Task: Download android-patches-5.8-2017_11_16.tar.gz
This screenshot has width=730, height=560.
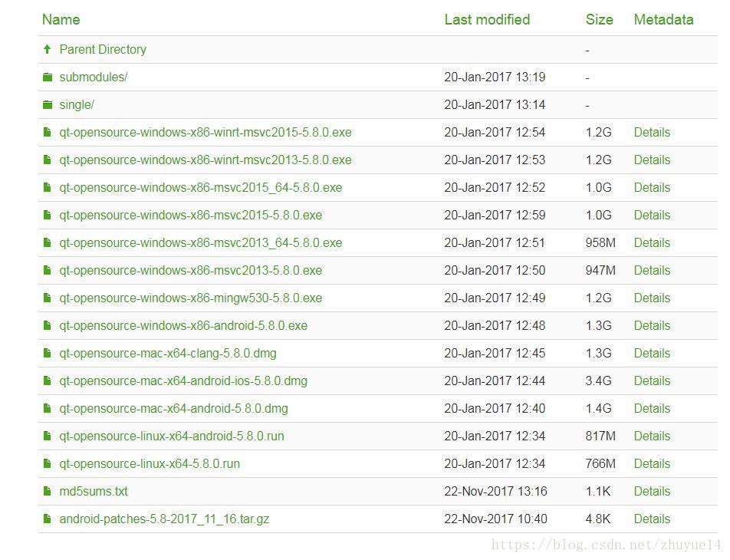Action: click(x=164, y=519)
